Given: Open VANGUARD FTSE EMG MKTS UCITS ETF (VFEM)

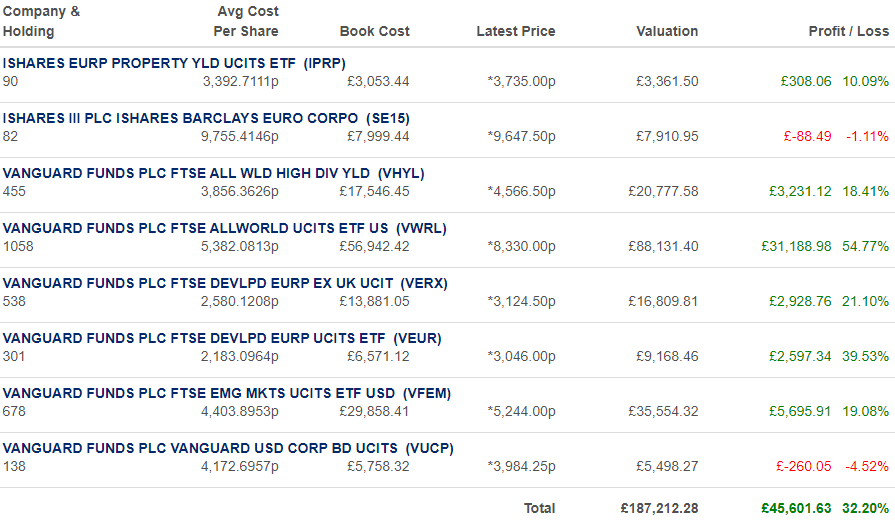Looking at the screenshot, I should click(x=227, y=394).
